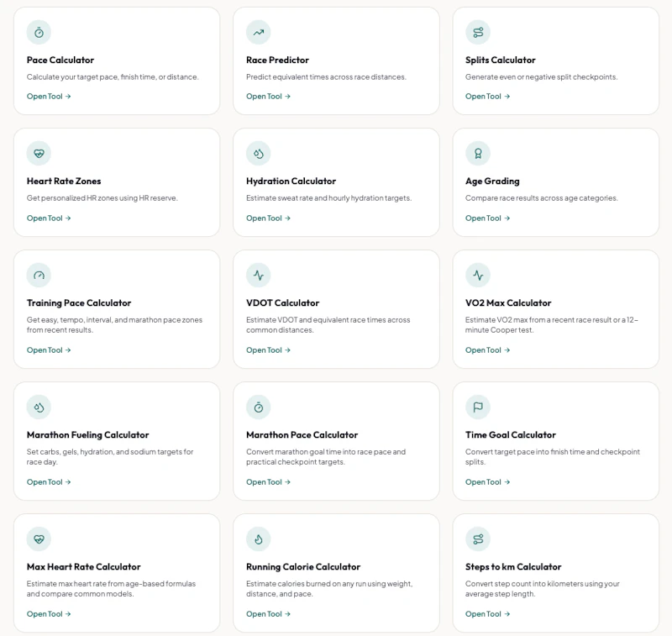
Task: Click the flag icon on Time Goal Calculator card
Action: pos(478,407)
